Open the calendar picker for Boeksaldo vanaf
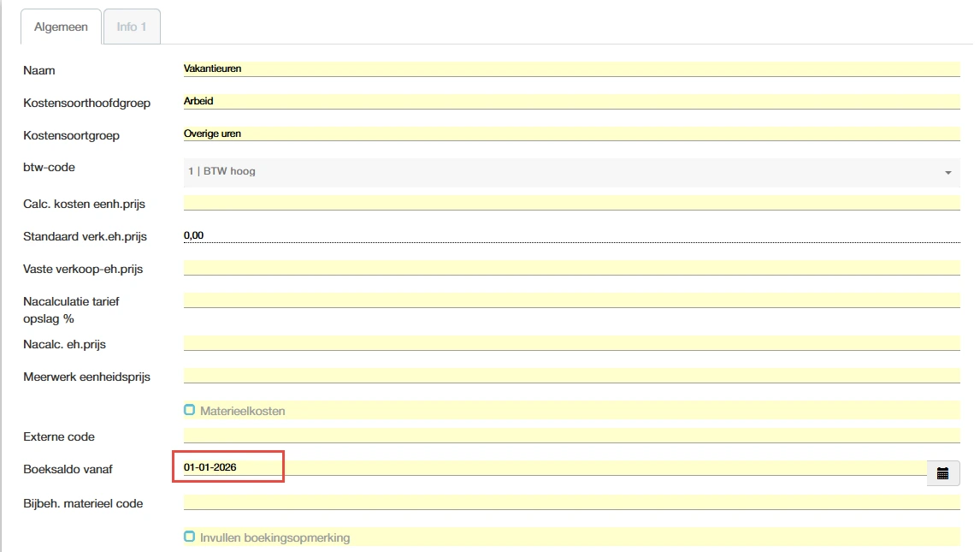 click(x=942, y=473)
